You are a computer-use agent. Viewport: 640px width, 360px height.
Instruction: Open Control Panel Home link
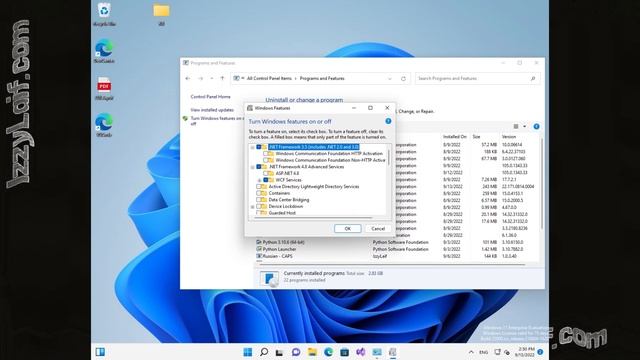(x=210, y=97)
